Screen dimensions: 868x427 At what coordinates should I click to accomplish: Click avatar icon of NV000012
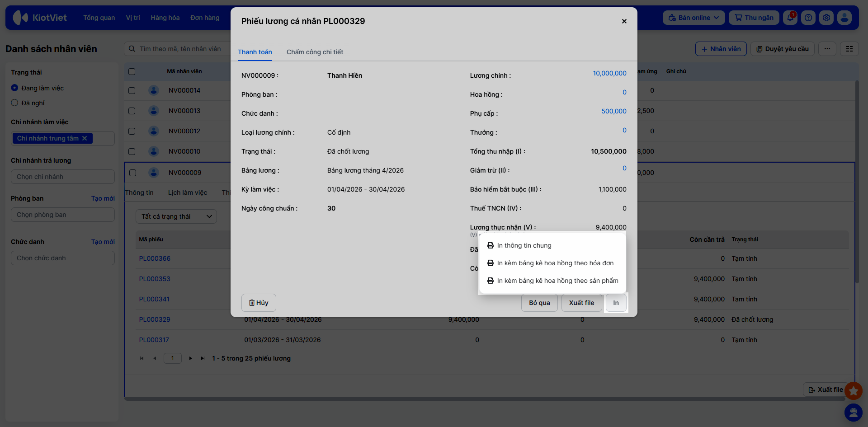pos(154,131)
